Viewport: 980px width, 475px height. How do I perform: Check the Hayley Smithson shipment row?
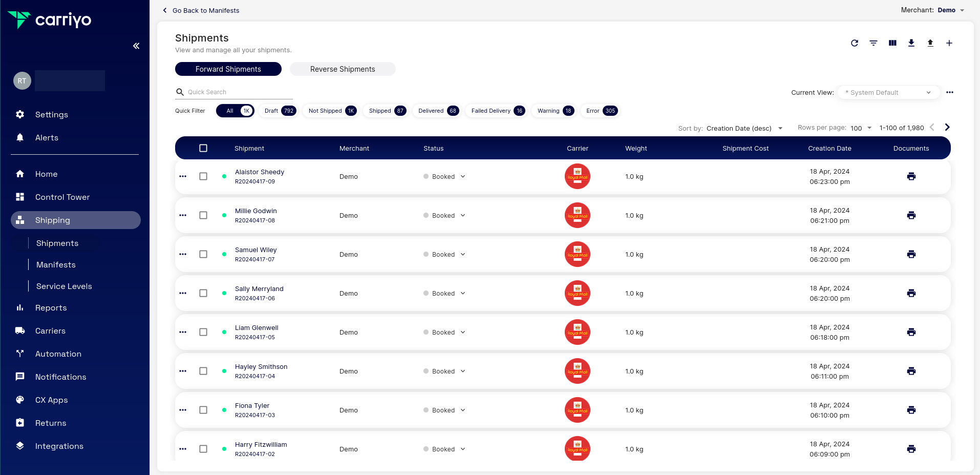tap(203, 371)
